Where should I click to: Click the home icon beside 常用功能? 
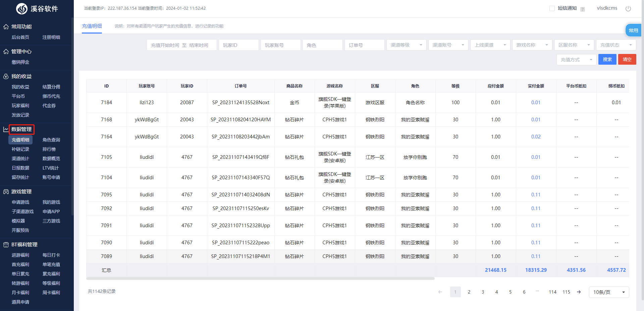pos(6,27)
